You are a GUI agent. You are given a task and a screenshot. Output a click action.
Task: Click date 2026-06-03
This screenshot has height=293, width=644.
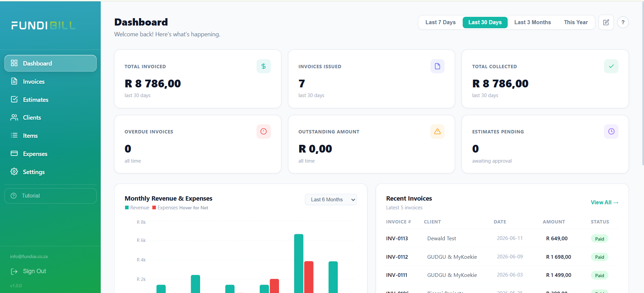510,275
